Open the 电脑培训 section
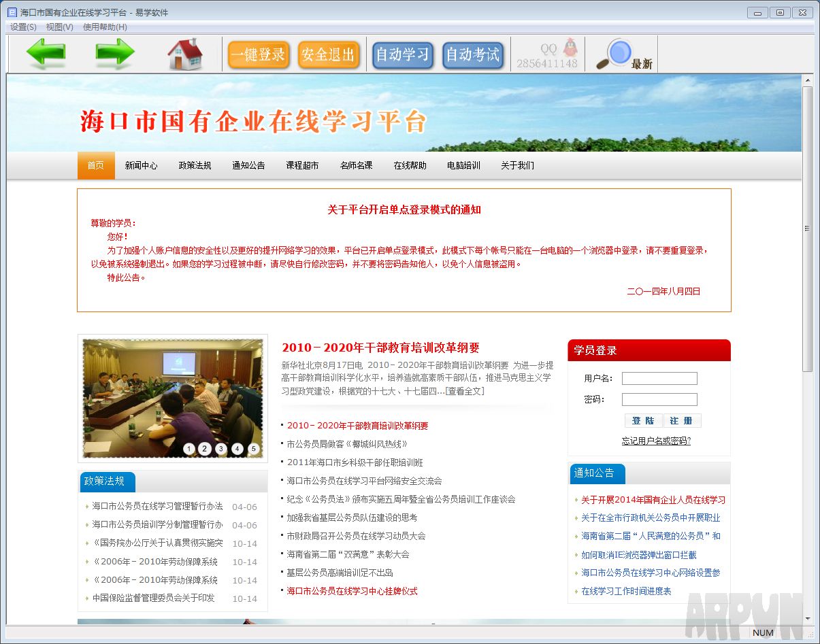Image resolution: width=820 pixels, height=644 pixels. click(x=463, y=165)
